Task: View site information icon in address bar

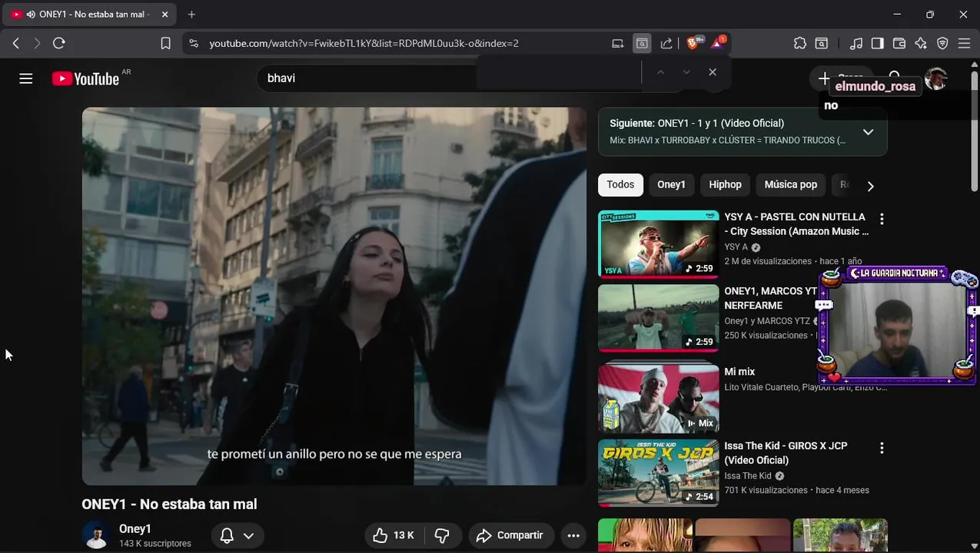Action: pyautogui.click(x=193, y=44)
